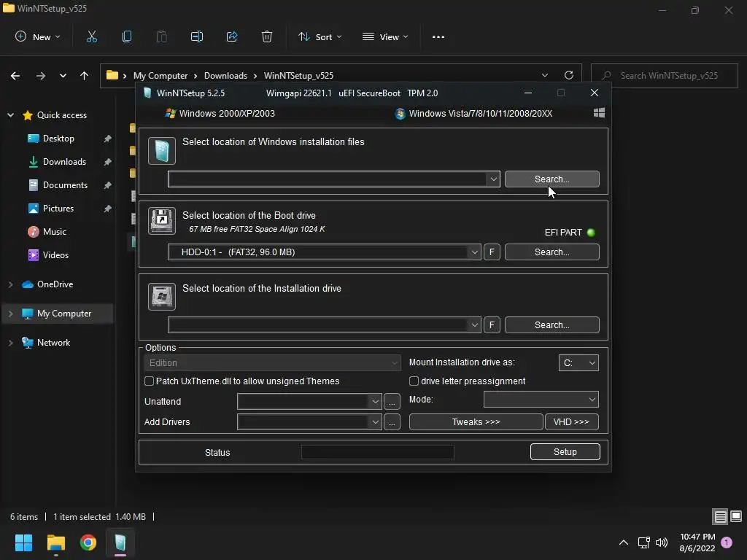Select Documents in Quick access

[x=65, y=184]
